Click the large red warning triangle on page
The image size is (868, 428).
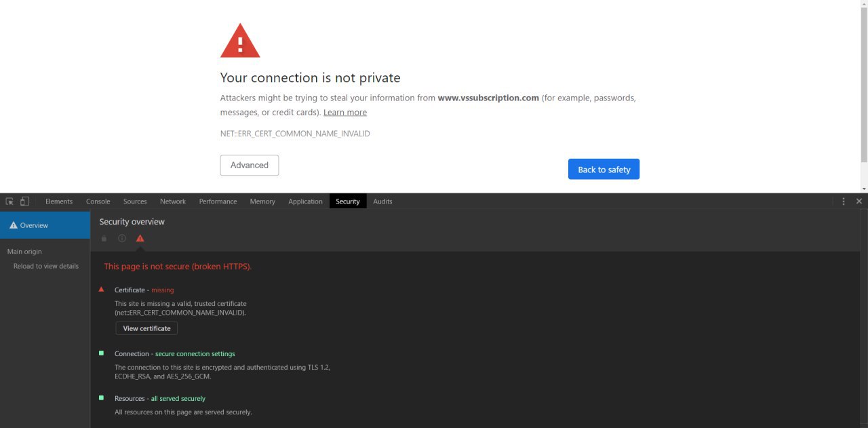pyautogui.click(x=240, y=41)
